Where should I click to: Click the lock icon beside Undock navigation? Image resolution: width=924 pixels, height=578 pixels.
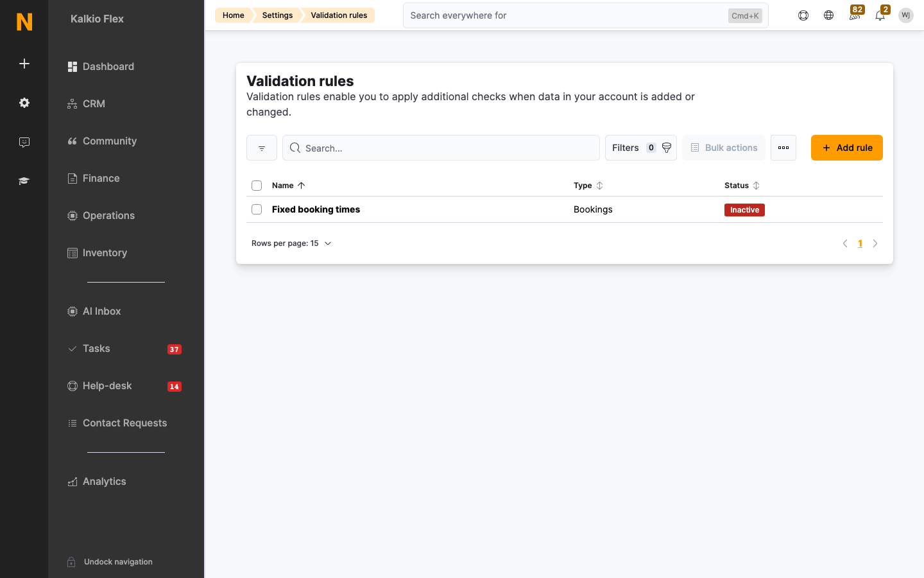point(72,562)
